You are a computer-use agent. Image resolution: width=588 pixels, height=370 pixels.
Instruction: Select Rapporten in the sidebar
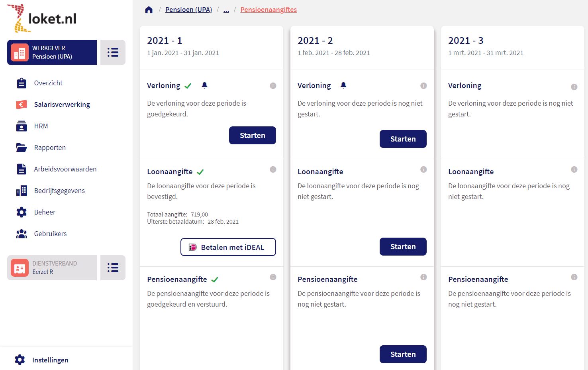click(x=50, y=148)
